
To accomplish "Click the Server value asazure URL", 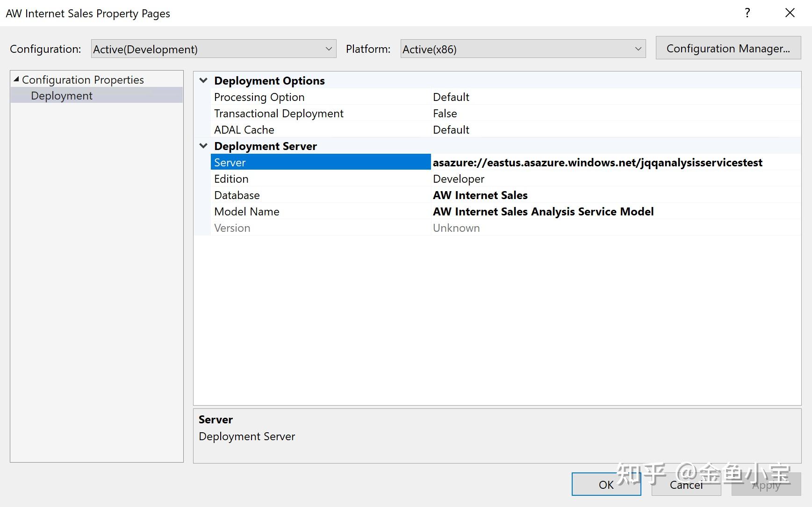I will (x=597, y=162).
